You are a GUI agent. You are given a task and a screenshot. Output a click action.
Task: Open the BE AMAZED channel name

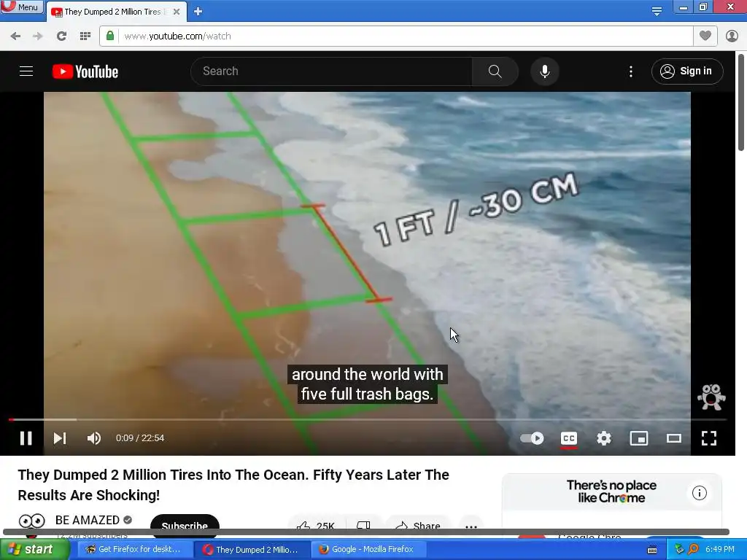(x=88, y=520)
